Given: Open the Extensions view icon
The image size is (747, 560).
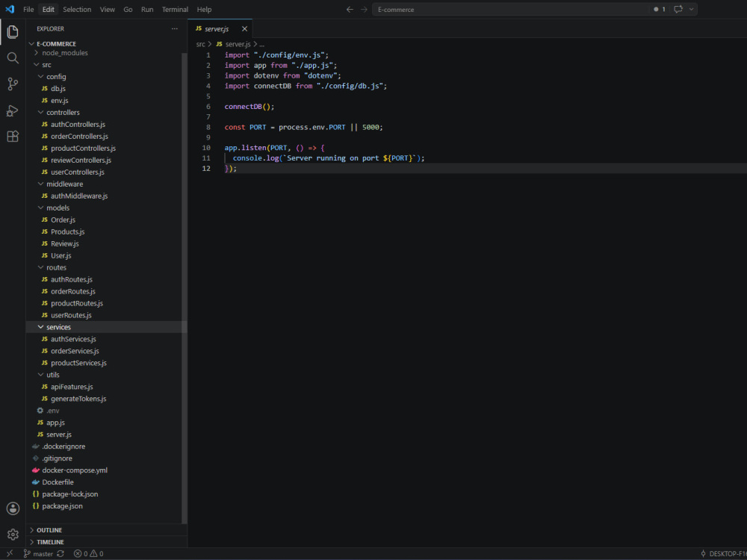Looking at the screenshot, I should (x=13, y=137).
